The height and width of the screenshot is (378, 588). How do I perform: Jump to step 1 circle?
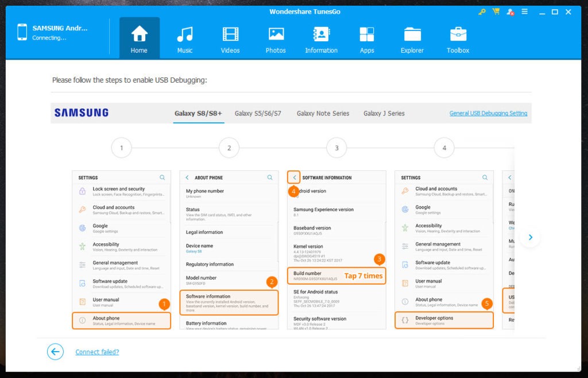122,148
